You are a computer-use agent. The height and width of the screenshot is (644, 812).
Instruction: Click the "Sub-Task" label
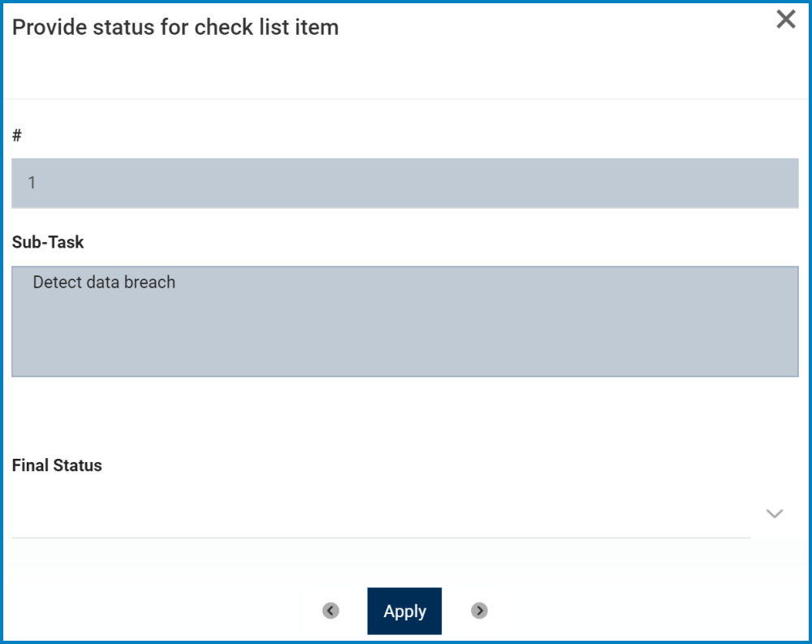tap(48, 242)
